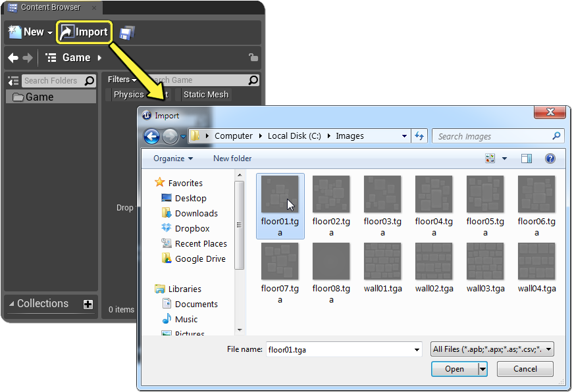Toggle the Content Browser lock icon
Viewport: 572px width, 392px height.
[253, 58]
